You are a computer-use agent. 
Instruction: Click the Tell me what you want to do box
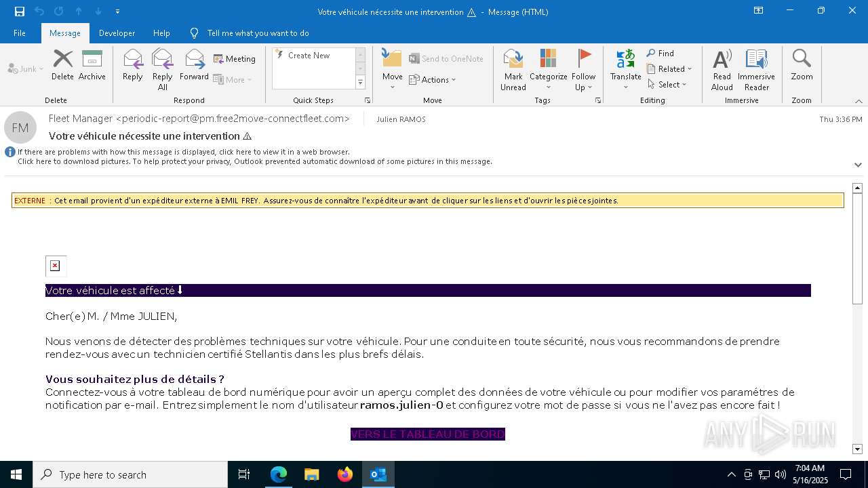pyautogui.click(x=258, y=33)
